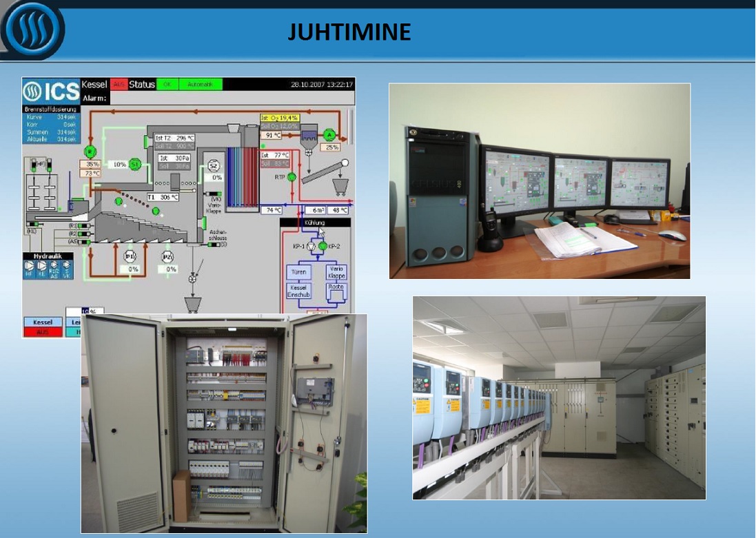
Task: Click the S1 fan symbol
Action: coord(136,164)
